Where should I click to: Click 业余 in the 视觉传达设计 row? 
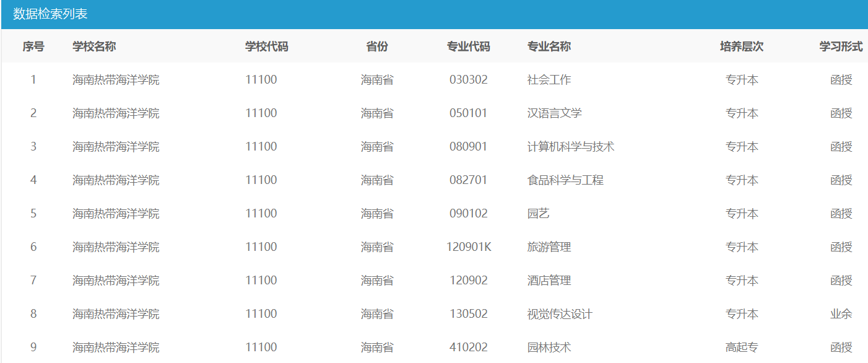point(841,314)
